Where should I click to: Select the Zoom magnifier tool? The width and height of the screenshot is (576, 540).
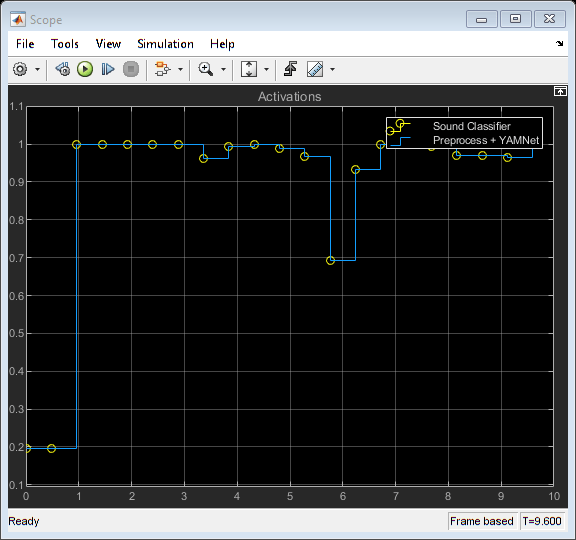pyautogui.click(x=205, y=69)
